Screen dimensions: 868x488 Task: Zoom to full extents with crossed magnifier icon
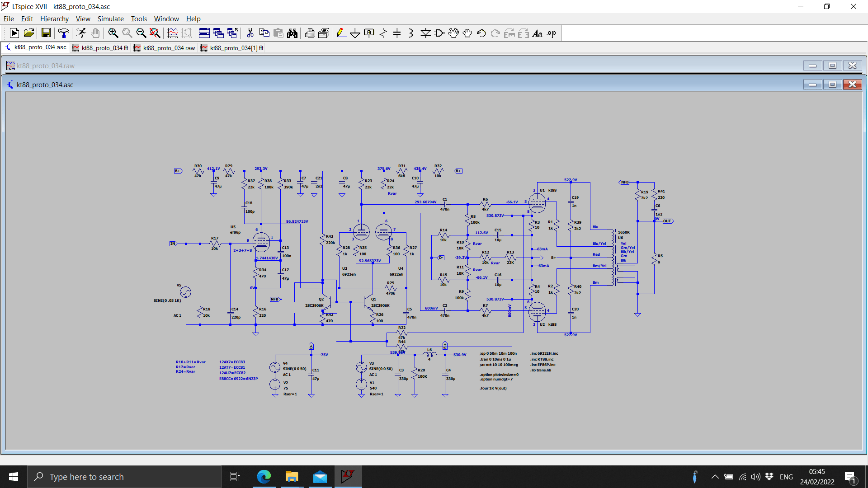click(155, 33)
